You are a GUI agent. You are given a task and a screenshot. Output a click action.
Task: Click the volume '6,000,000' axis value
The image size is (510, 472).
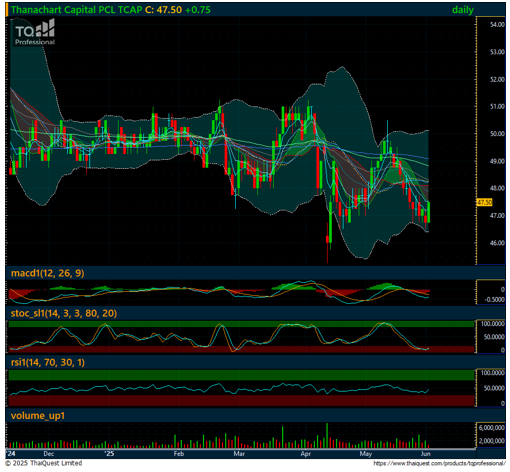point(492,428)
